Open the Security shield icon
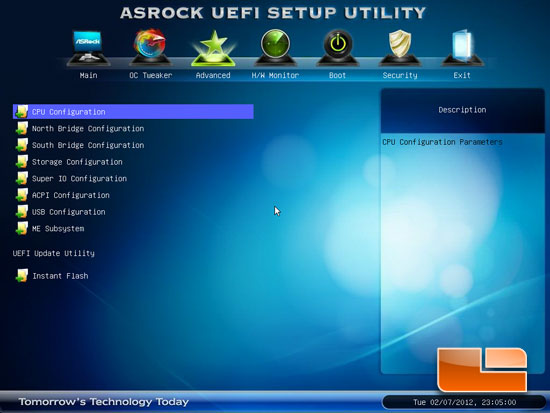The image size is (550, 413). pyautogui.click(x=400, y=48)
